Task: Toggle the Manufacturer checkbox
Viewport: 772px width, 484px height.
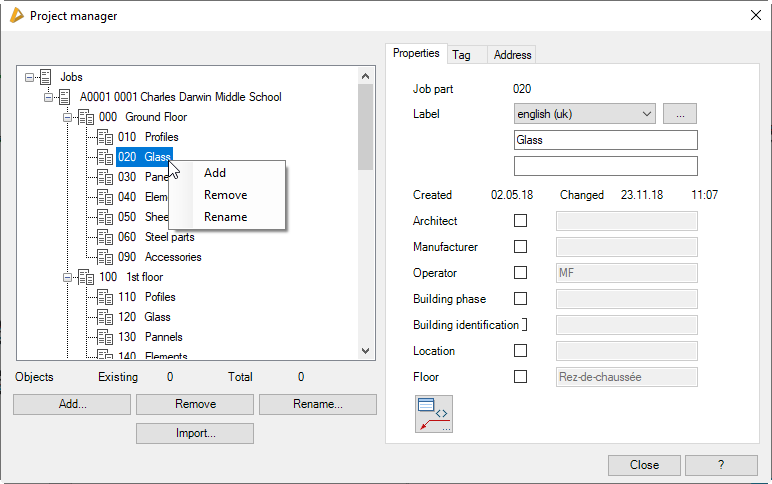Action: point(520,247)
